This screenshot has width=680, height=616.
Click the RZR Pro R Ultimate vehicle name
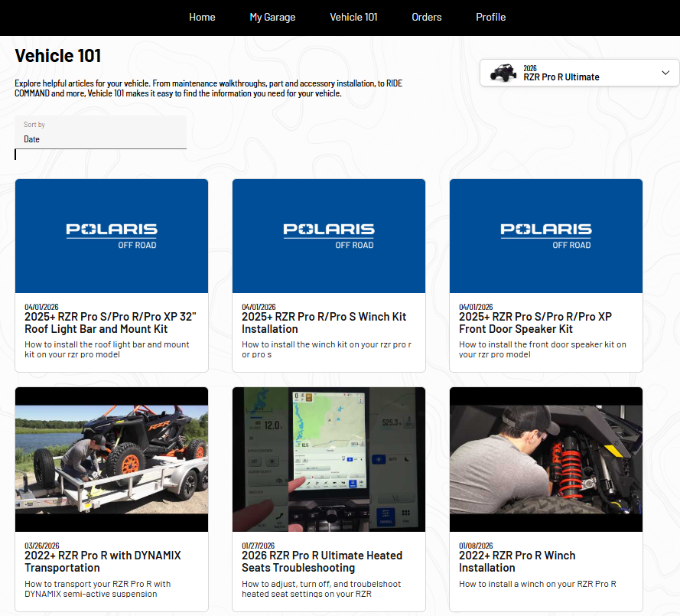coord(561,77)
